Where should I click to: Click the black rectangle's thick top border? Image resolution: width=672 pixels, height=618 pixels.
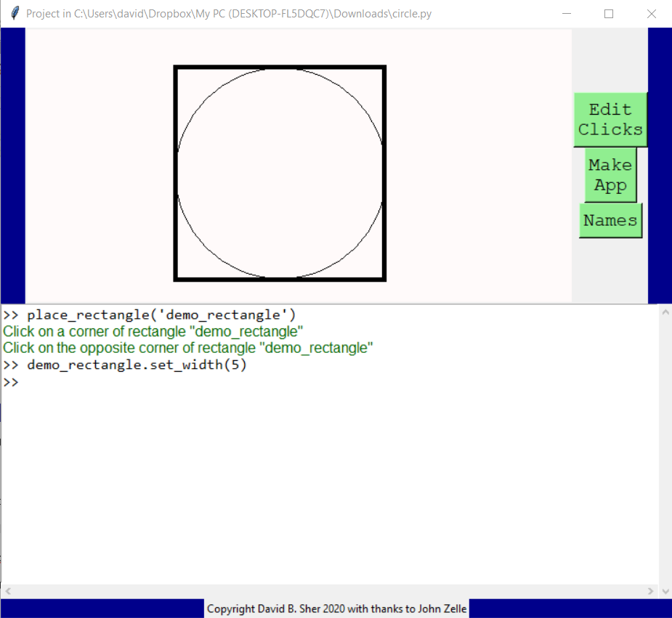coord(280,68)
